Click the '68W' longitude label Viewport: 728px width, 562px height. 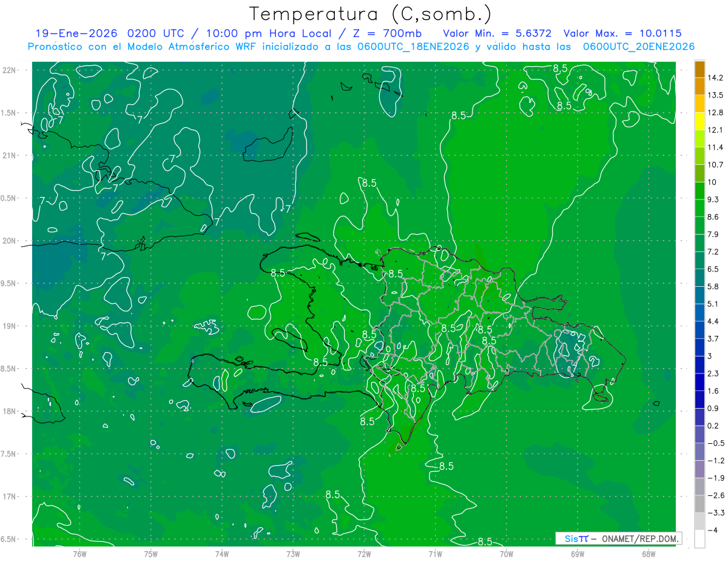coord(649,554)
